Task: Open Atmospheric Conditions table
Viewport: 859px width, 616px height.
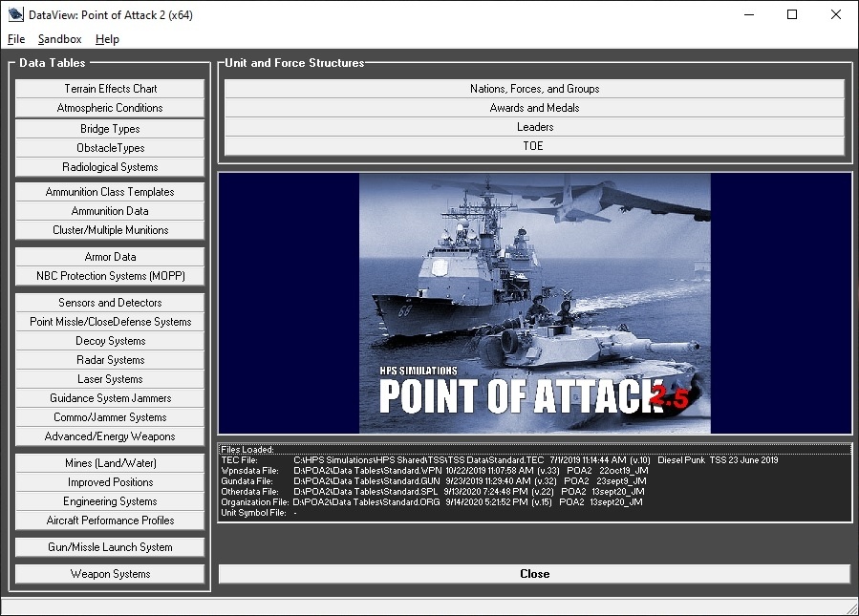Action: pos(110,108)
